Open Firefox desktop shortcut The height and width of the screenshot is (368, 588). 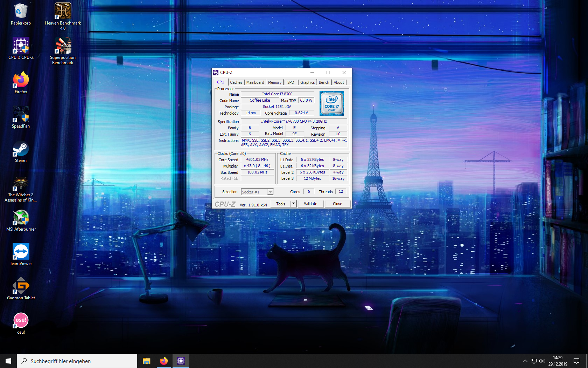click(x=21, y=83)
